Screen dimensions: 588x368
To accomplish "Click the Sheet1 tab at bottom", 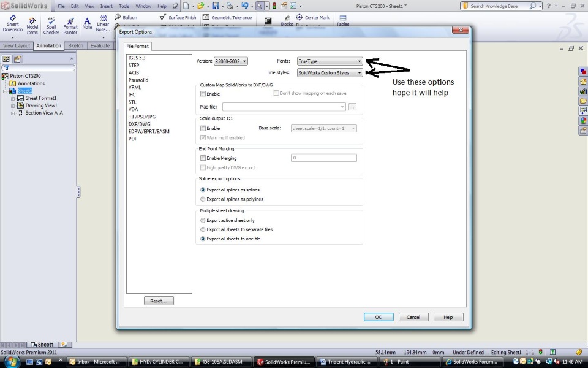I will click(42, 344).
